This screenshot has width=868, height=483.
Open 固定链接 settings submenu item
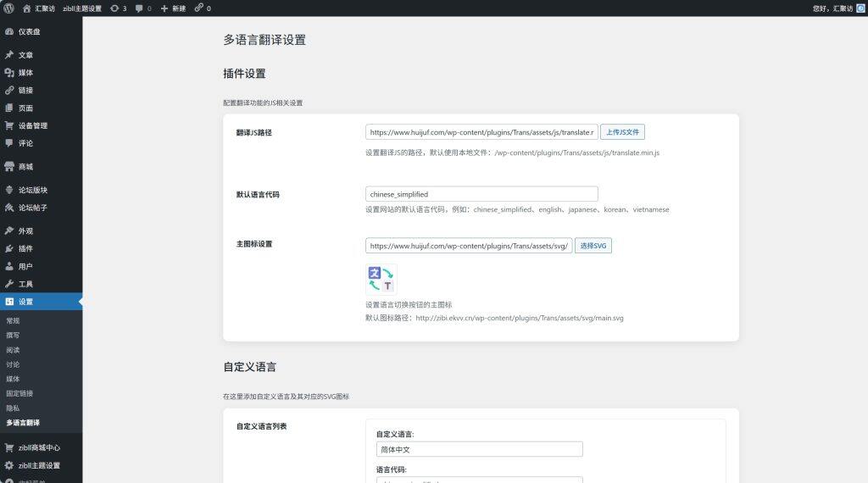click(19, 393)
